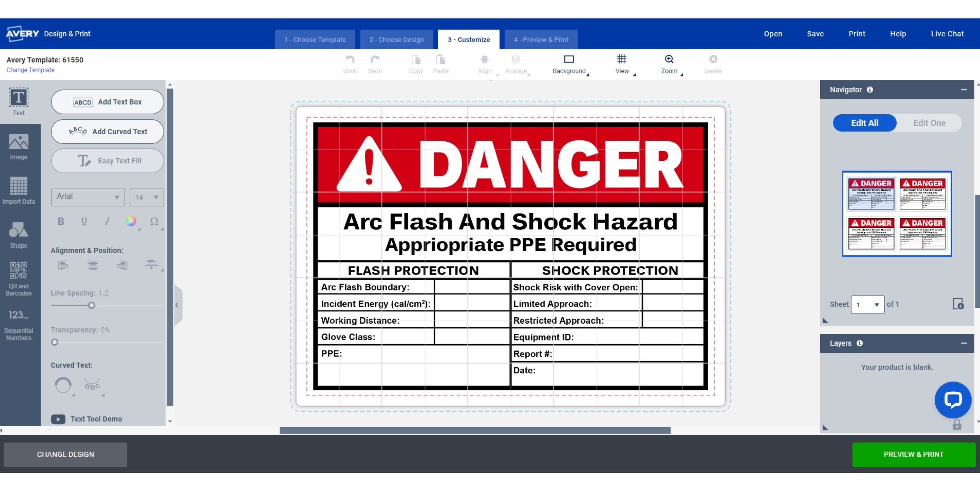Viewport: 980px width, 490px height.
Task: Click PREVIEW & PRINT button
Action: [914, 454]
